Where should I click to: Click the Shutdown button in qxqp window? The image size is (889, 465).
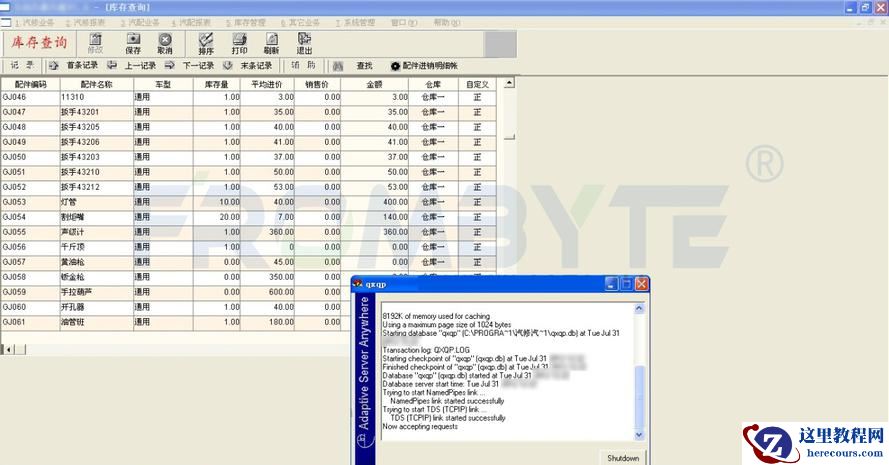[x=623, y=458]
